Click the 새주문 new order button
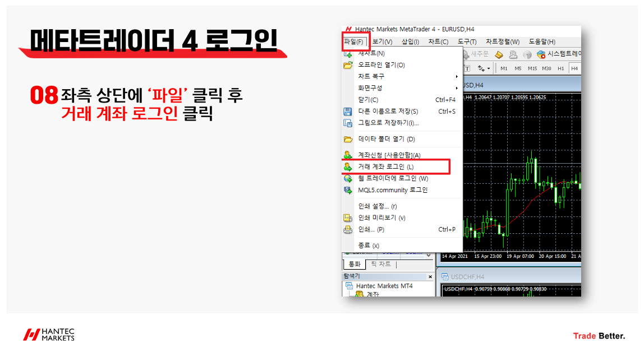 476,54
